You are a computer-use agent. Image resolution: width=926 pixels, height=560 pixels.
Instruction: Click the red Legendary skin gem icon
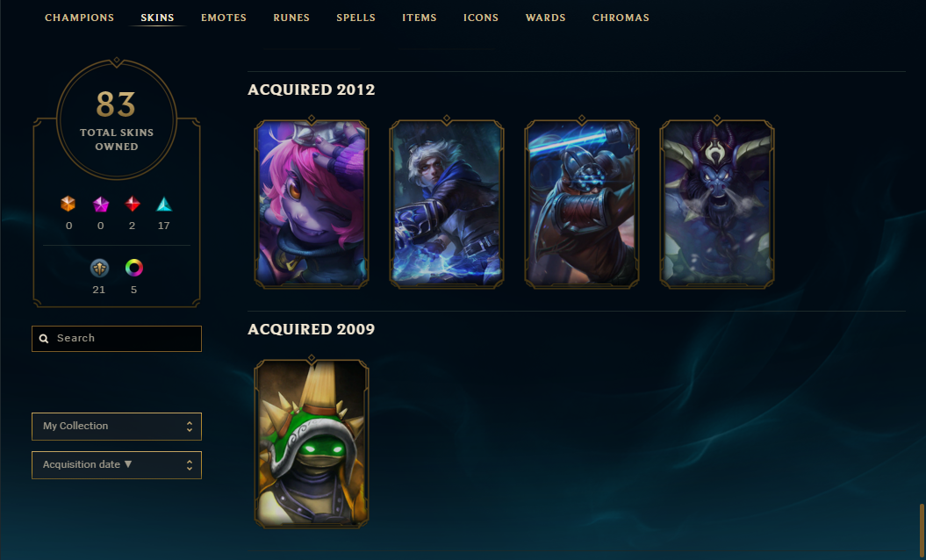point(133,204)
